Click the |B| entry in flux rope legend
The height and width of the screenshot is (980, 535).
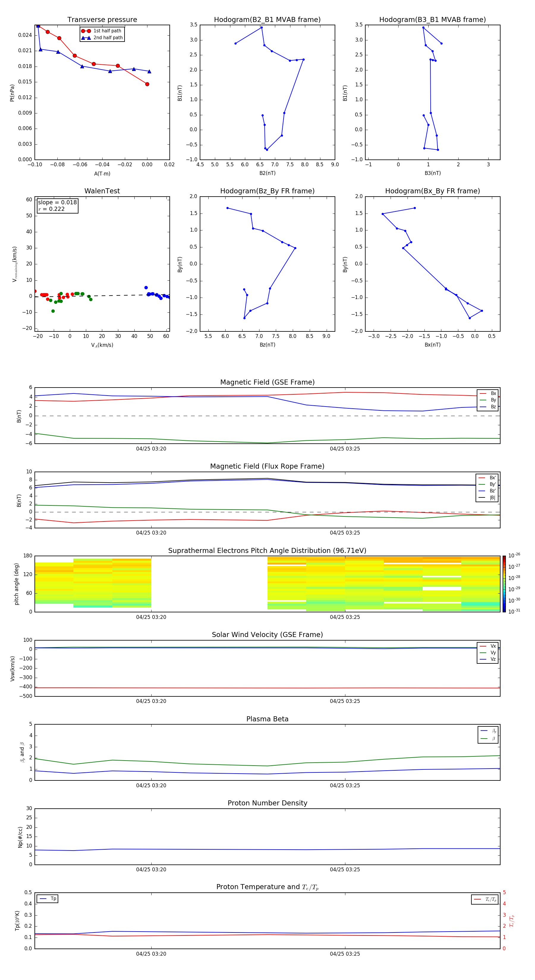pyautogui.click(x=487, y=498)
